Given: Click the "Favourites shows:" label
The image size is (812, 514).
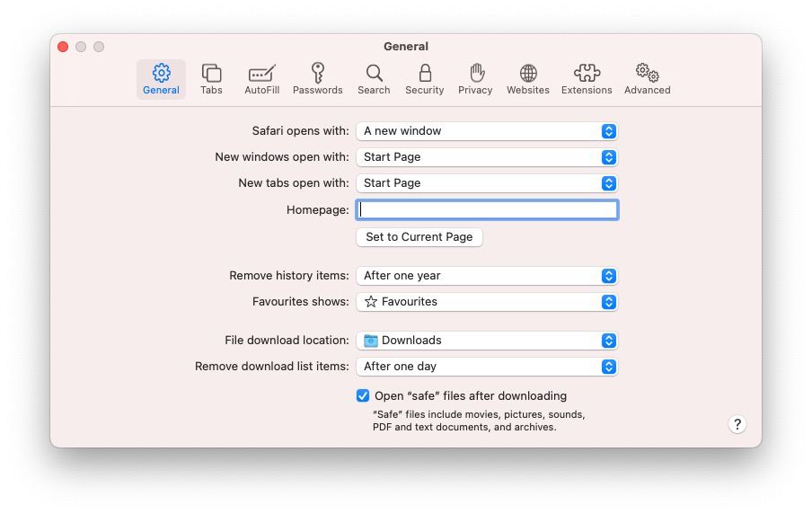Looking at the screenshot, I should coord(300,302).
